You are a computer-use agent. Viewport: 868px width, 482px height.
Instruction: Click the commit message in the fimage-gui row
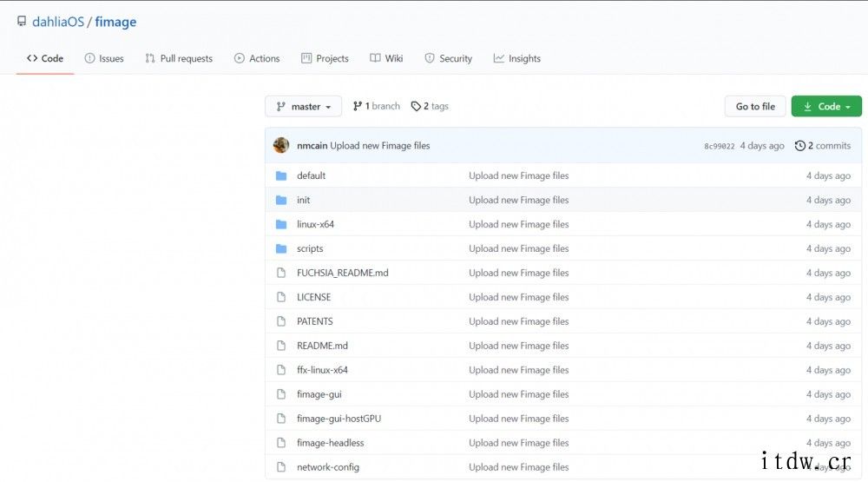point(519,394)
